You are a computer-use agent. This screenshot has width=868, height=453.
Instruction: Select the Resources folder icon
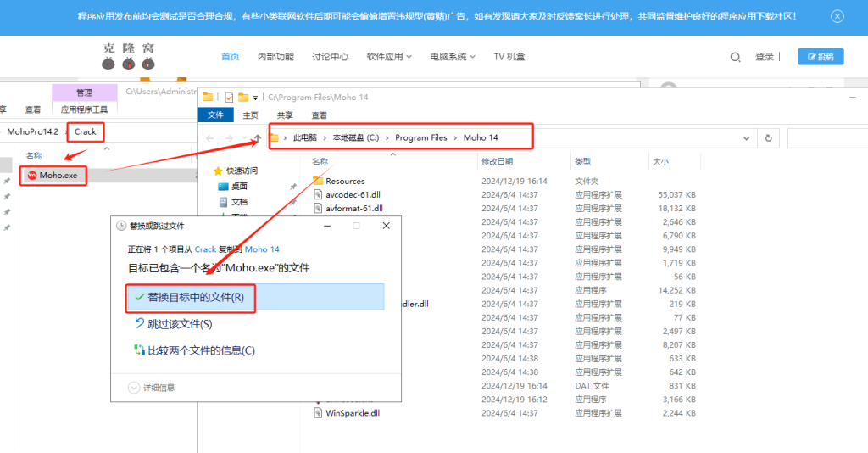318,181
